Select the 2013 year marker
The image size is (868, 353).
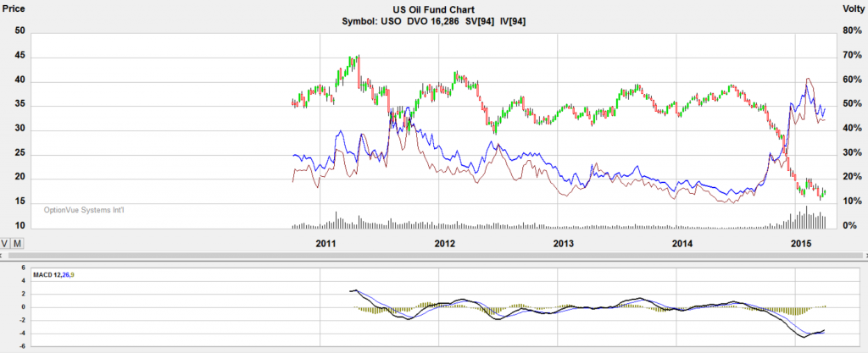[x=564, y=244]
